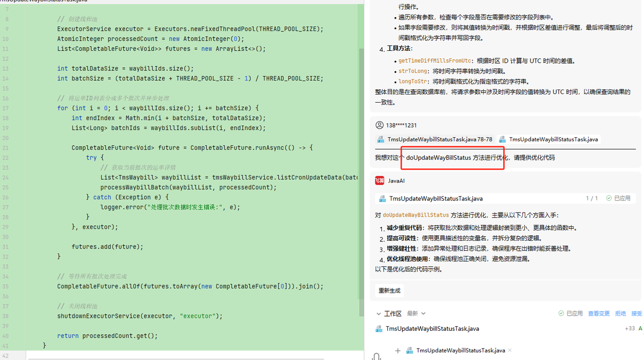
Task: Collapse the 工作区 workspace section chevron
Action: (379, 314)
